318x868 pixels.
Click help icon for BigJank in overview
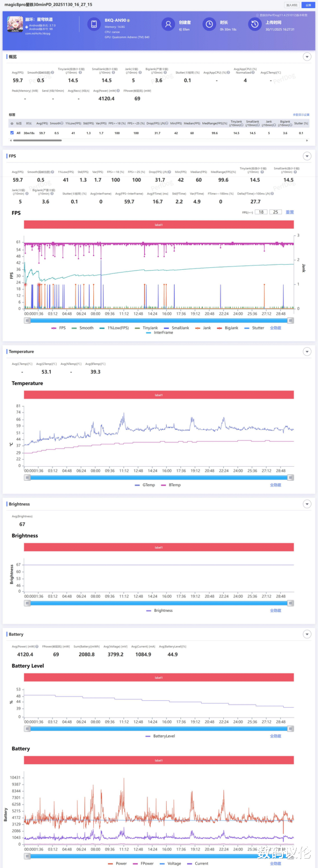tap(165, 73)
